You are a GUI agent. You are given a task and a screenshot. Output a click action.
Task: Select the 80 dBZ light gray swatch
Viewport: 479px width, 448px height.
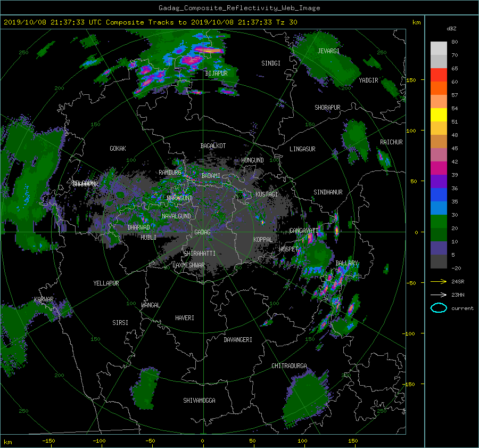point(439,48)
